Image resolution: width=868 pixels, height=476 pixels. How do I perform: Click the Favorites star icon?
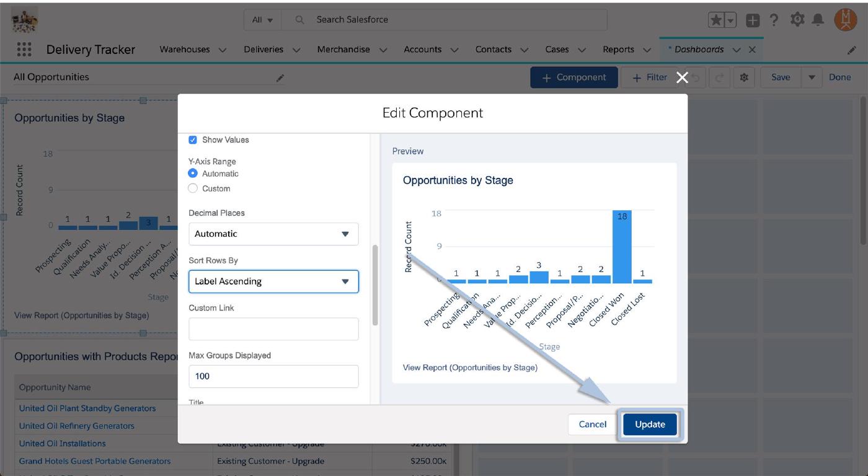point(716,20)
